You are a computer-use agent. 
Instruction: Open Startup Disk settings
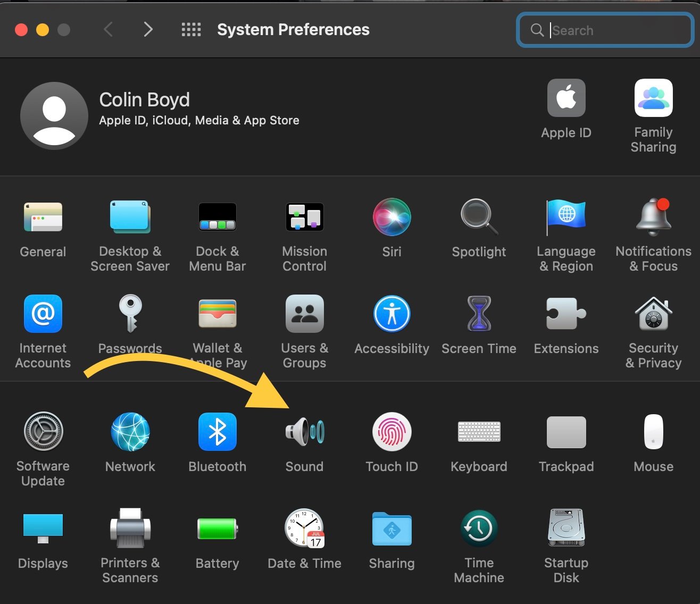click(566, 528)
